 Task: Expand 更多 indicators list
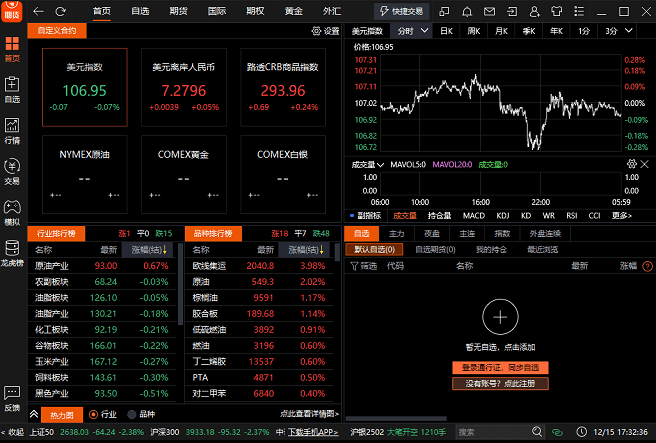click(x=622, y=215)
